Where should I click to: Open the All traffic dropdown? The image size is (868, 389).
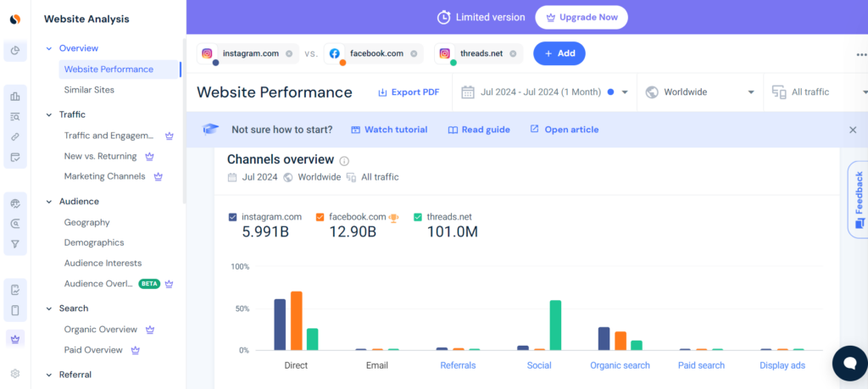[x=815, y=92]
